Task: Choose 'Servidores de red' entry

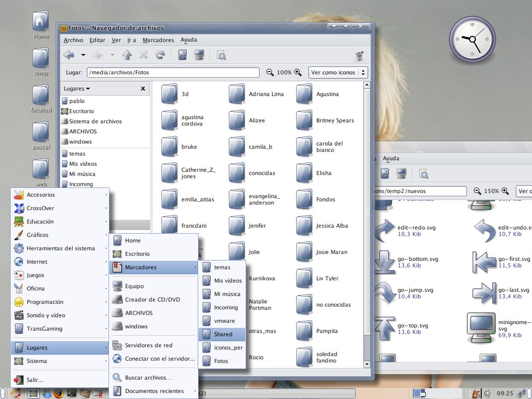Action: pyautogui.click(x=154, y=345)
